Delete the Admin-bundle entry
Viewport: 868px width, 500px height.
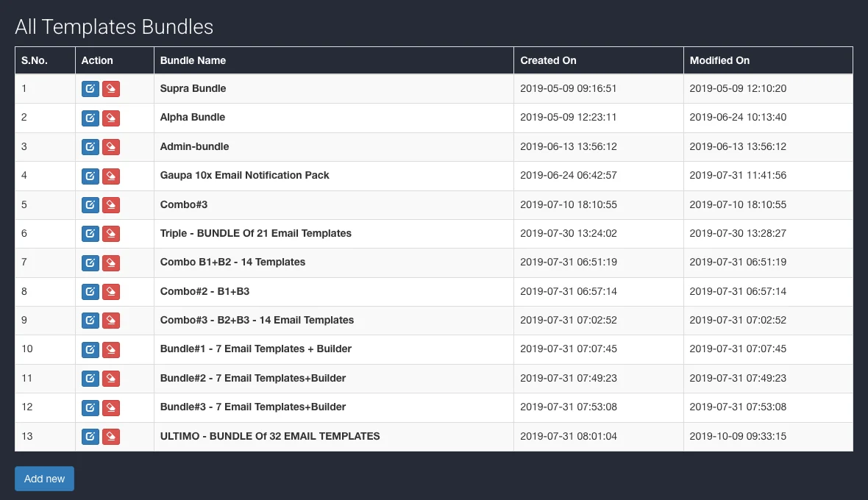pyautogui.click(x=111, y=146)
